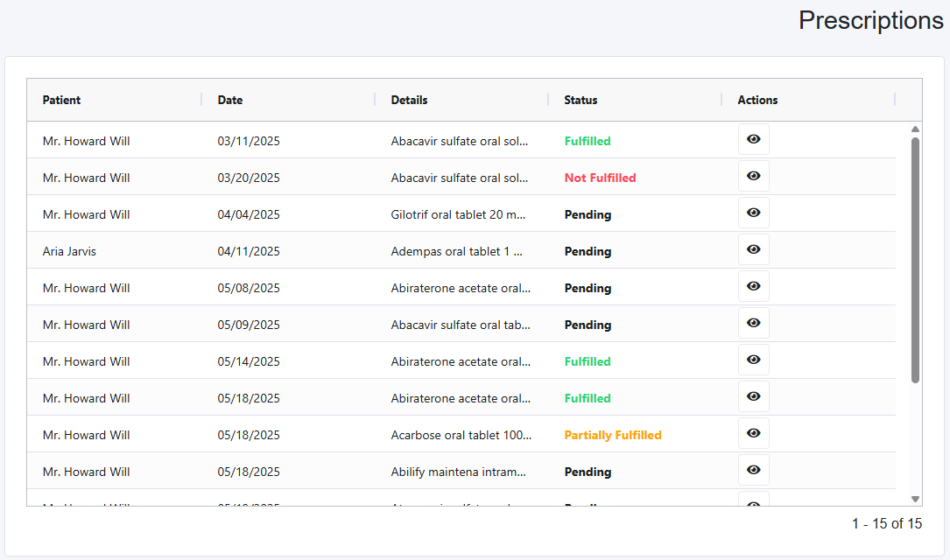
Task: Sort by the Date column header
Action: click(230, 100)
